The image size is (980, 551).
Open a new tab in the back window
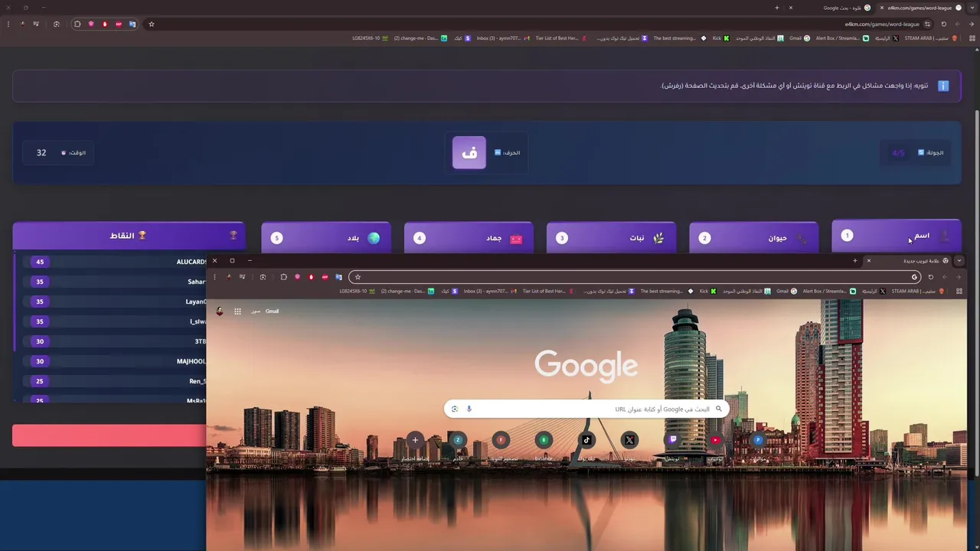pos(776,8)
